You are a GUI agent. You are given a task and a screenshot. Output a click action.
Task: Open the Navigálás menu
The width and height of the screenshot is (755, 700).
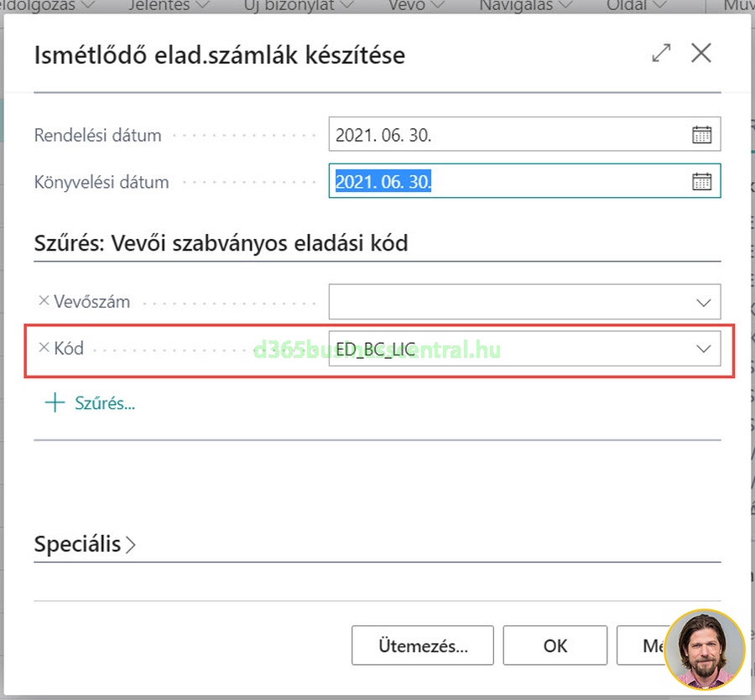click(x=525, y=6)
